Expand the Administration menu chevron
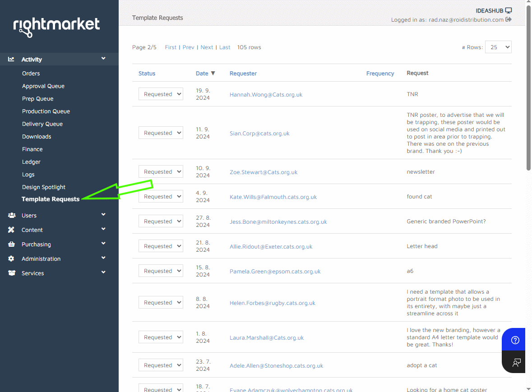Screen dimensions: 532x392 coord(103,258)
